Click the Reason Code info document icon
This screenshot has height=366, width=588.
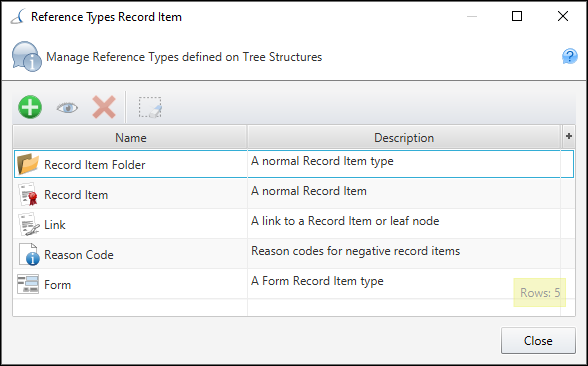[29, 254]
